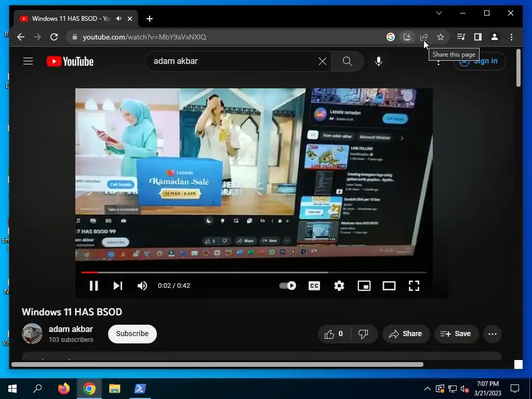Open more actions menu beside Save
Screen dimensions: 532x399
click(493, 334)
